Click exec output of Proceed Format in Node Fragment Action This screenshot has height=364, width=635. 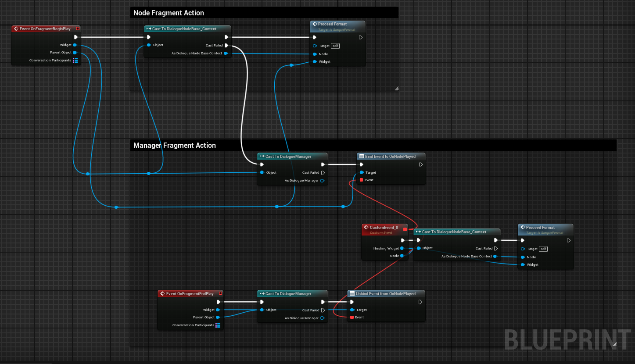click(x=361, y=37)
